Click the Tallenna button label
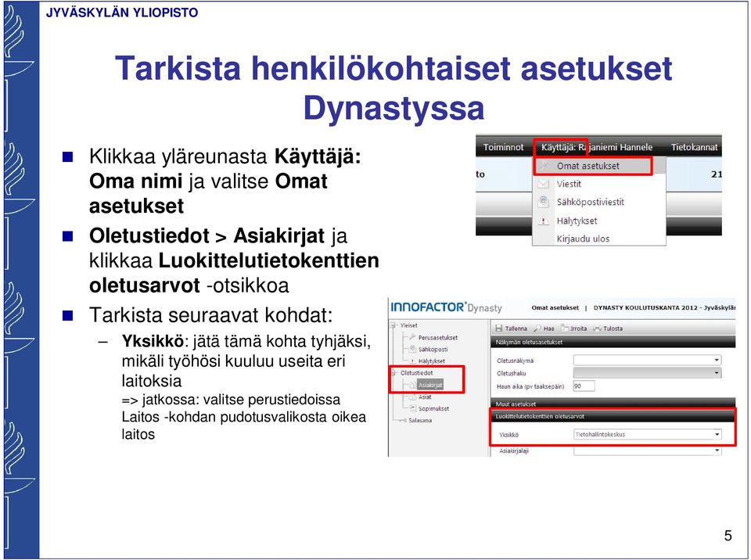The image size is (751, 560). 516,328
